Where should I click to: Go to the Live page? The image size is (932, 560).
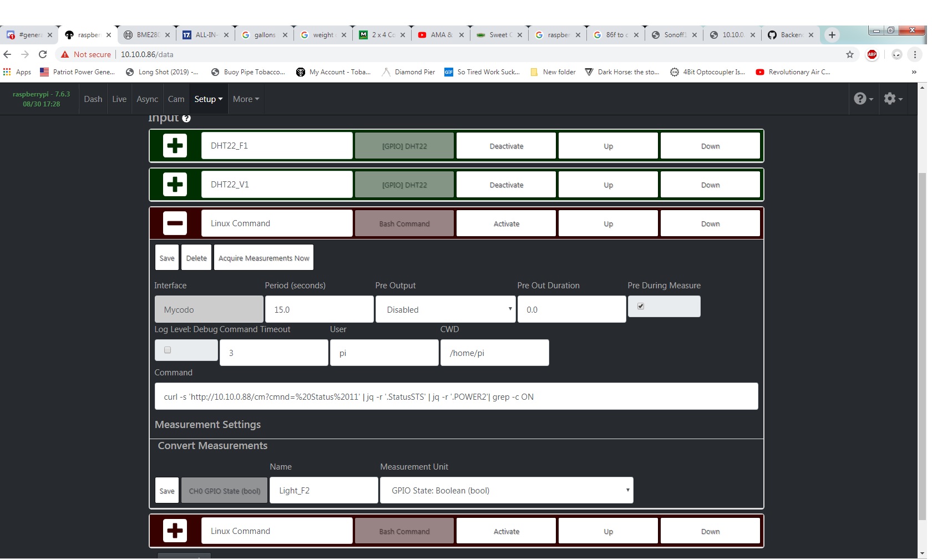click(119, 99)
